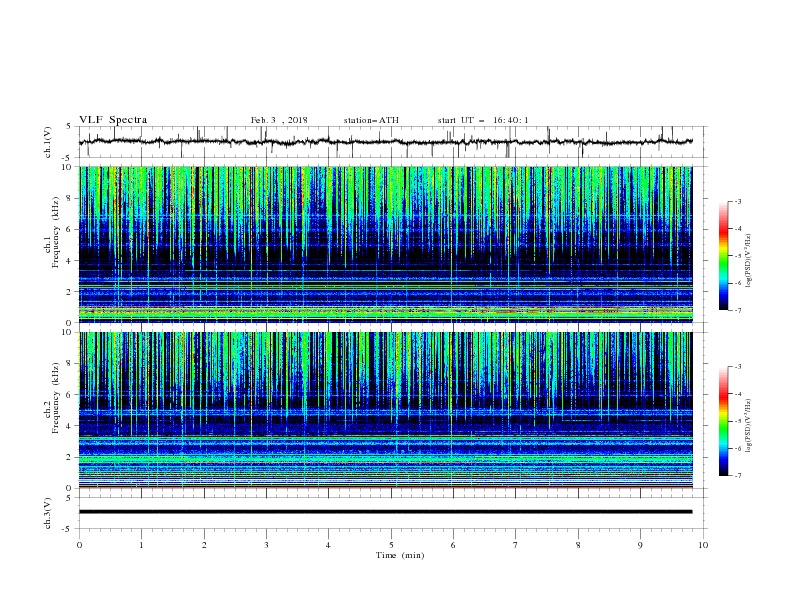Select the "start UT = 16:40:1" text
The width and height of the screenshot is (792, 612).
[x=483, y=120]
